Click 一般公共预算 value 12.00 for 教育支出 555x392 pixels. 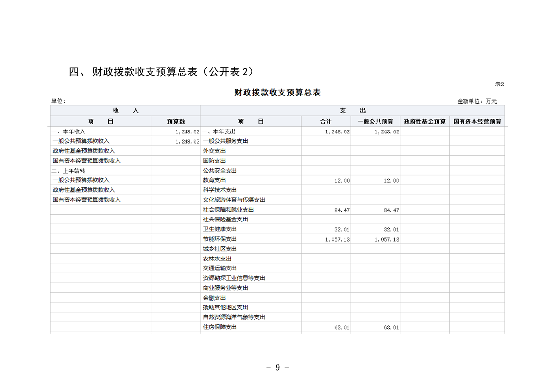tap(391, 181)
